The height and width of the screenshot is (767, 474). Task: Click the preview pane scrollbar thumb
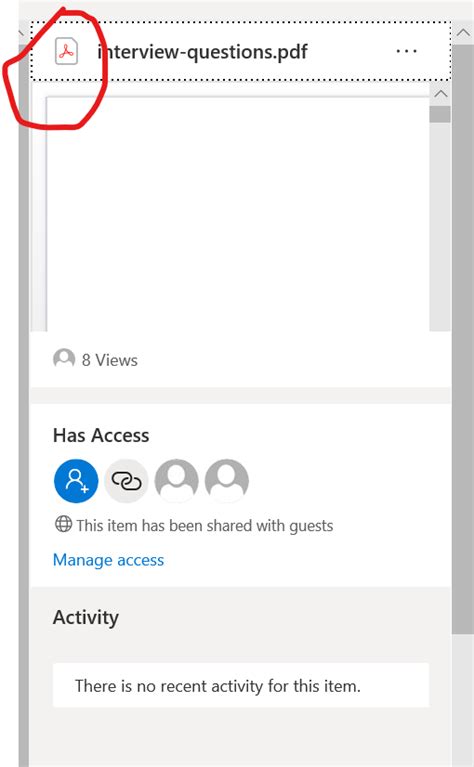coord(440,114)
